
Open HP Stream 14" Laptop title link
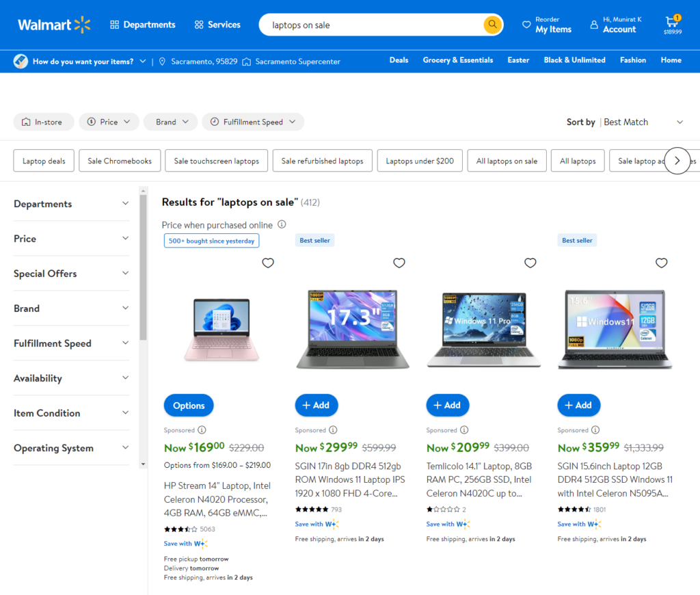click(x=217, y=499)
